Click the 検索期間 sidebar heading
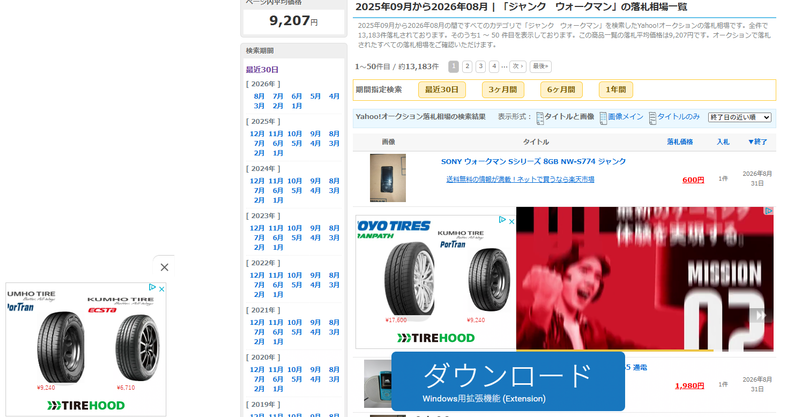The image size is (800, 417). (260, 51)
